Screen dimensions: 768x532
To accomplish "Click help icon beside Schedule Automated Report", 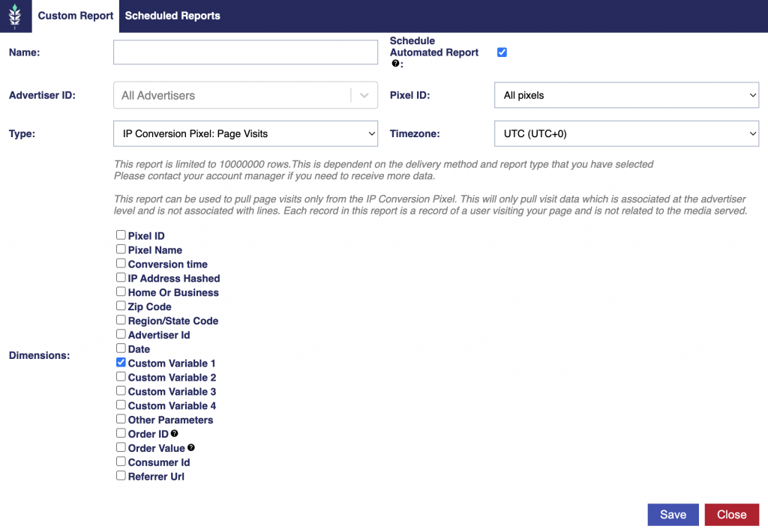I will tap(395, 64).
